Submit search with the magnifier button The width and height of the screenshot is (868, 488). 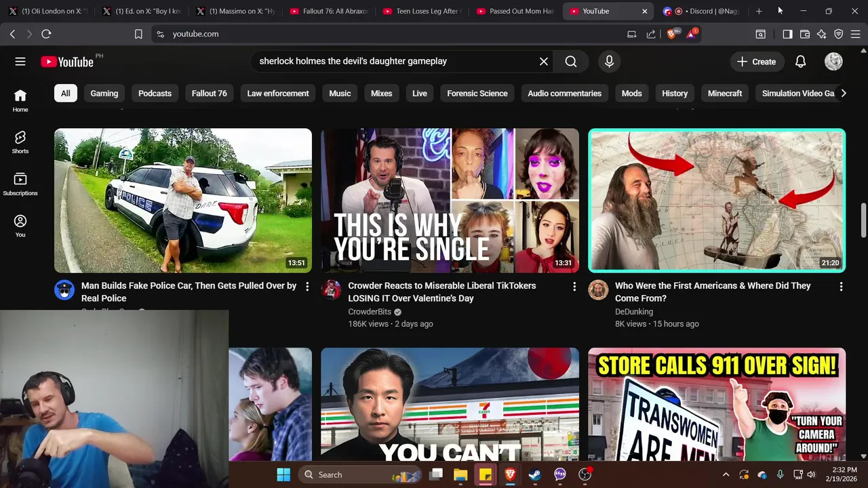point(571,62)
